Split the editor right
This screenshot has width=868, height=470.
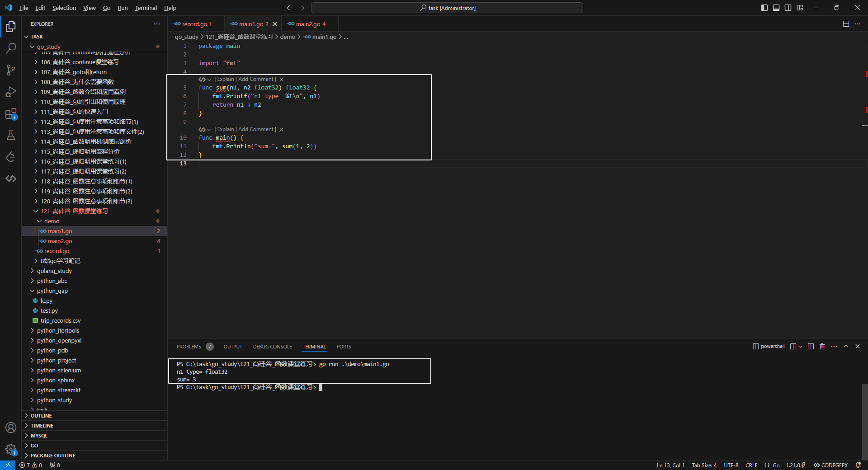[x=846, y=24]
